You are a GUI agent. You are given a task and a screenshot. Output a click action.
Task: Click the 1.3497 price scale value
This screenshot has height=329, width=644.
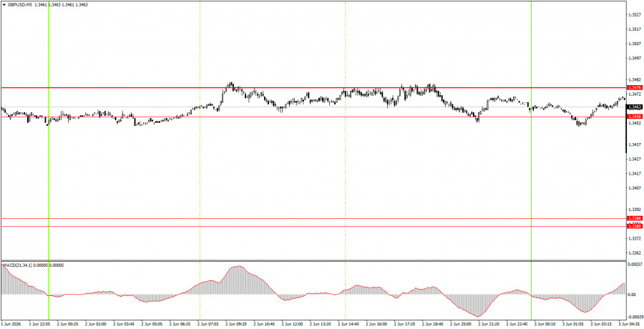(635, 58)
